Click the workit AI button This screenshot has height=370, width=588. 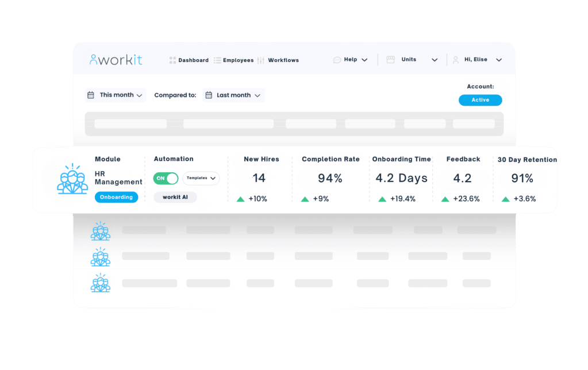[x=175, y=197]
